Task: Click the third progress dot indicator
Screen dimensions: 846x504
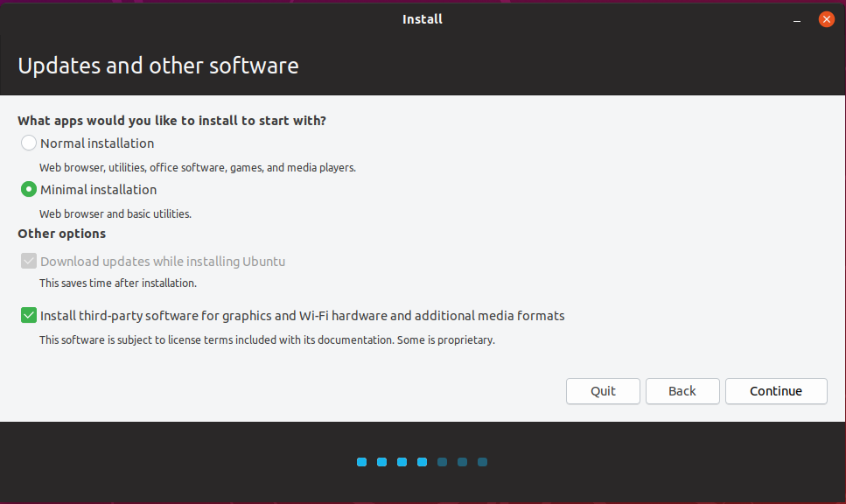Action: (x=402, y=462)
